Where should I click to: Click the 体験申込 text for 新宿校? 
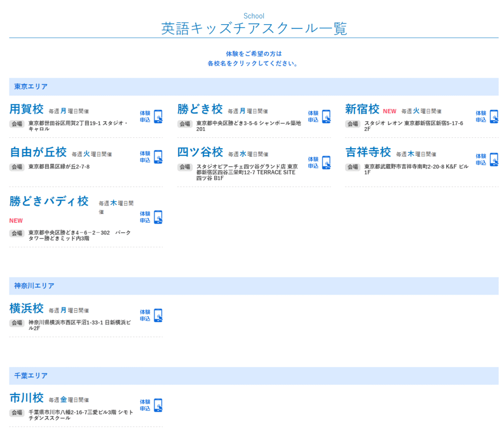coord(481,117)
